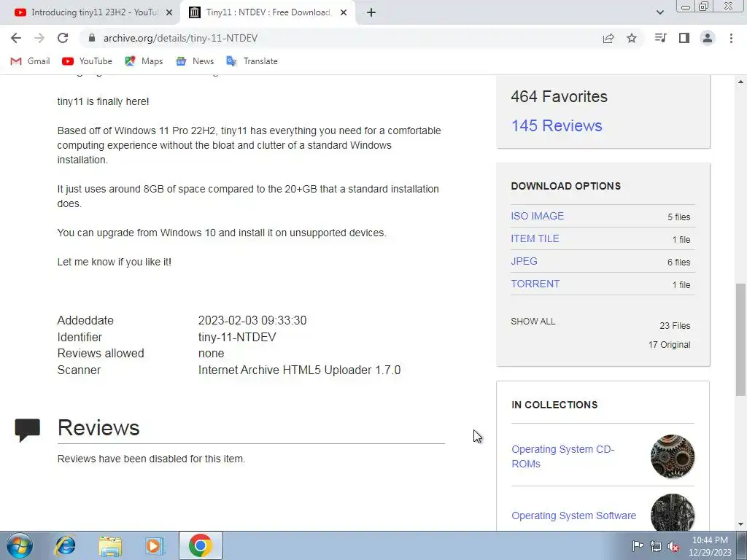This screenshot has height=560, width=747.
Task: Open the Gmail bookmark
Action: pyautogui.click(x=30, y=61)
